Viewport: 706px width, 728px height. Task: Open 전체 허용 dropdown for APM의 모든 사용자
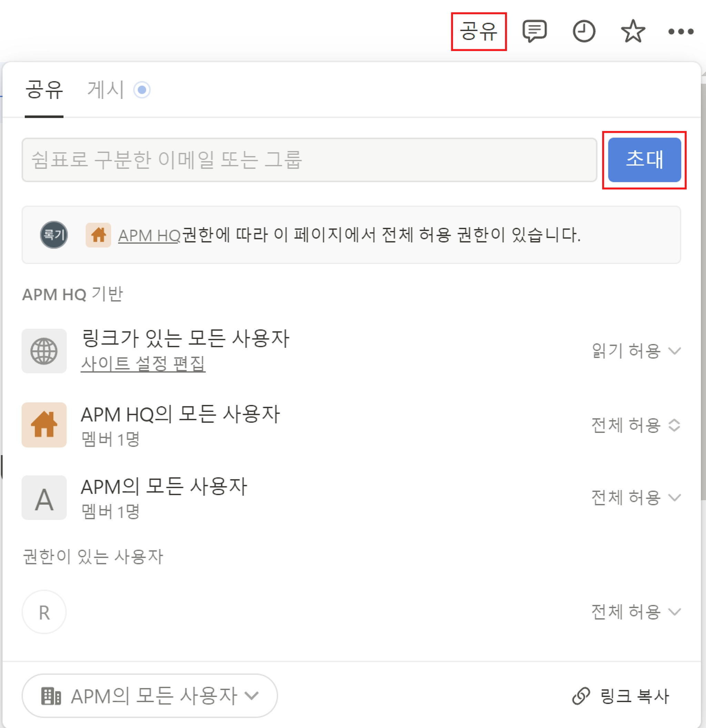pyautogui.click(x=635, y=498)
